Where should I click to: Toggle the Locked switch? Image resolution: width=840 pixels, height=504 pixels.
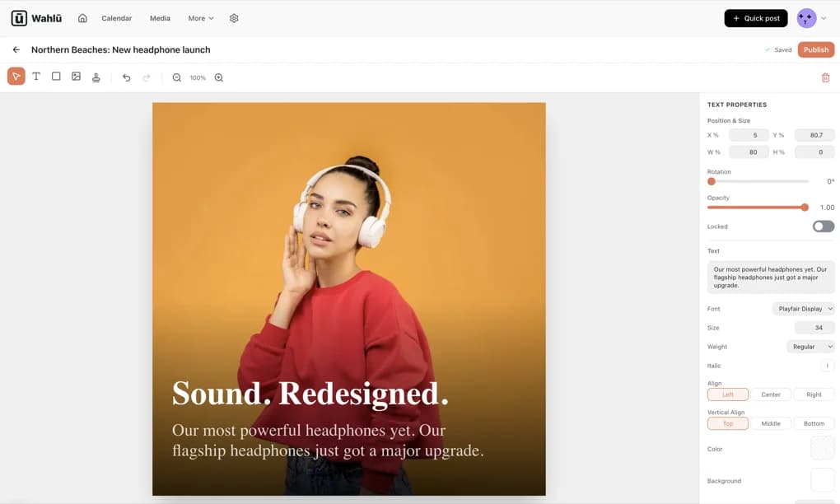(x=823, y=226)
